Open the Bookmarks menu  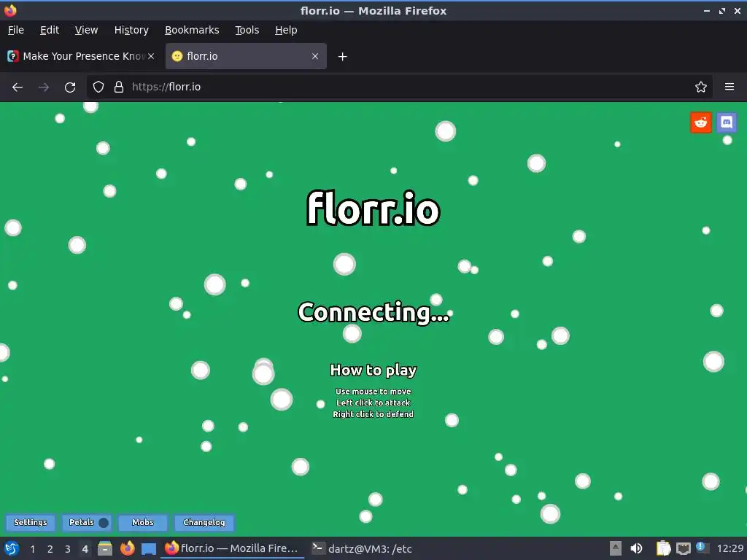pyautogui.click(x=192, y=30)
